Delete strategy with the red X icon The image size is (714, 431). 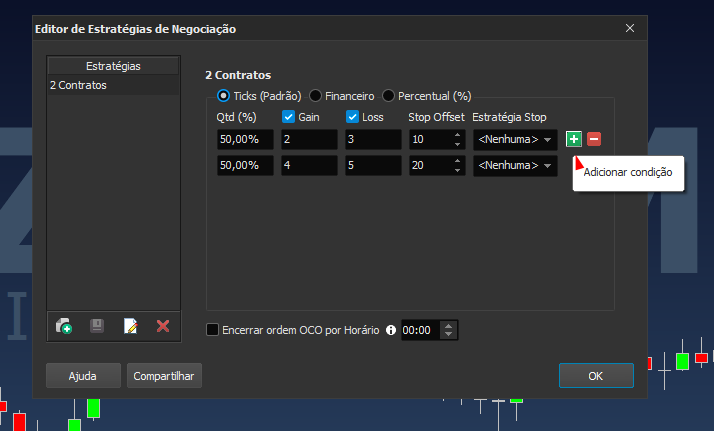tap(163, 326)
